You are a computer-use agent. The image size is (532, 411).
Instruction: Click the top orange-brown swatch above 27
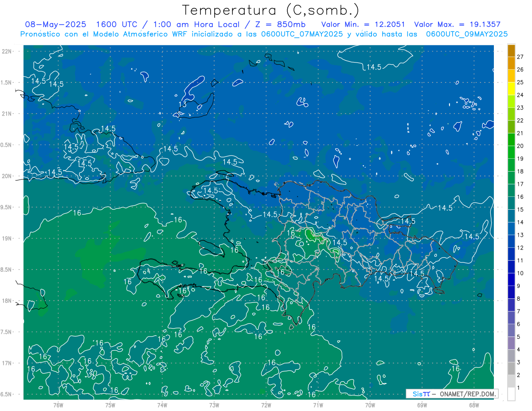point(511,50)
